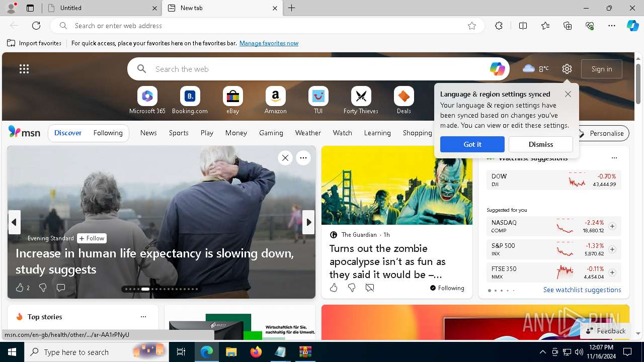Open the Booking.com quick link
644x362 pixels.
point(190,101)
